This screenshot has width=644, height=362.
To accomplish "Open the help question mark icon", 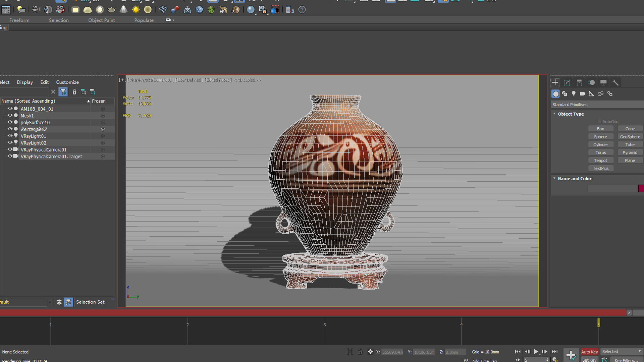I will pos(302,10).
